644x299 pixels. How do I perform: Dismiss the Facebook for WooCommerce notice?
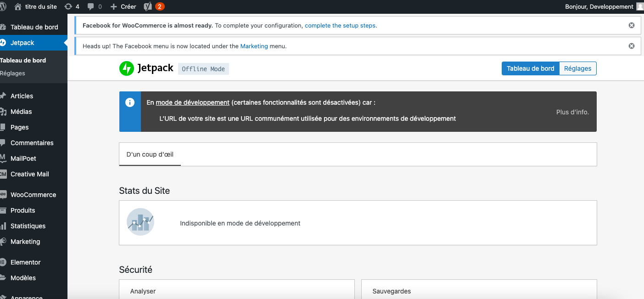coord(632,25)
